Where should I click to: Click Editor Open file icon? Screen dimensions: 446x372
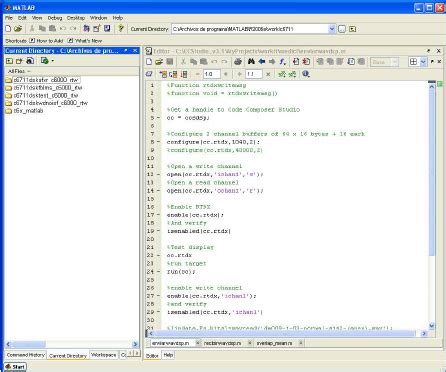tap(159, 62)
